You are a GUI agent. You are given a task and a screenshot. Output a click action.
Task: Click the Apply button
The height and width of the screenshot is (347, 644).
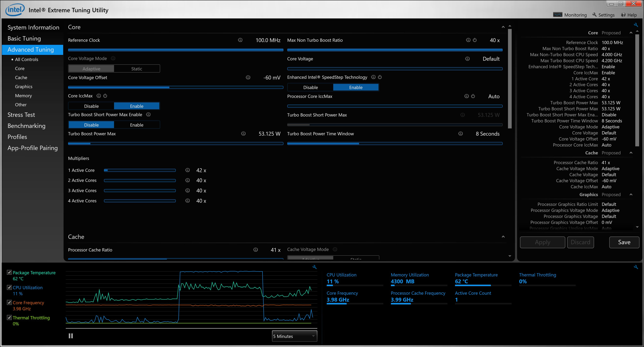click(x=542, y=242)
